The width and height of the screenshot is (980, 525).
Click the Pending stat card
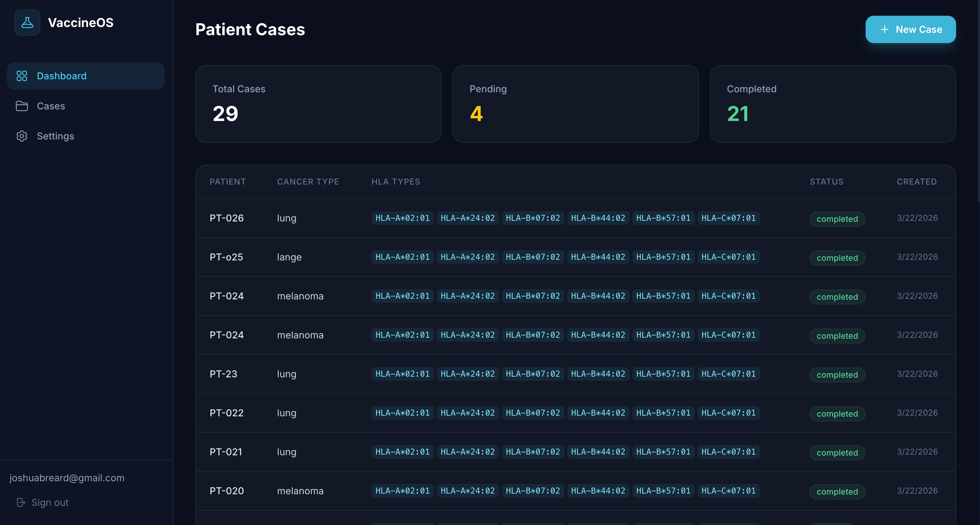pyautogui.click(x=575, y=104)
